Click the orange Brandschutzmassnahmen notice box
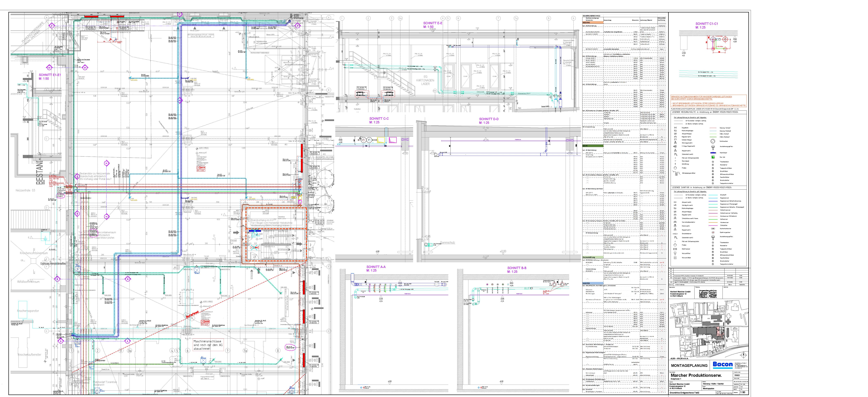Image resolution: width=868 pixels, height=397 pixels. pyautogui.click(x=708, y=101)
